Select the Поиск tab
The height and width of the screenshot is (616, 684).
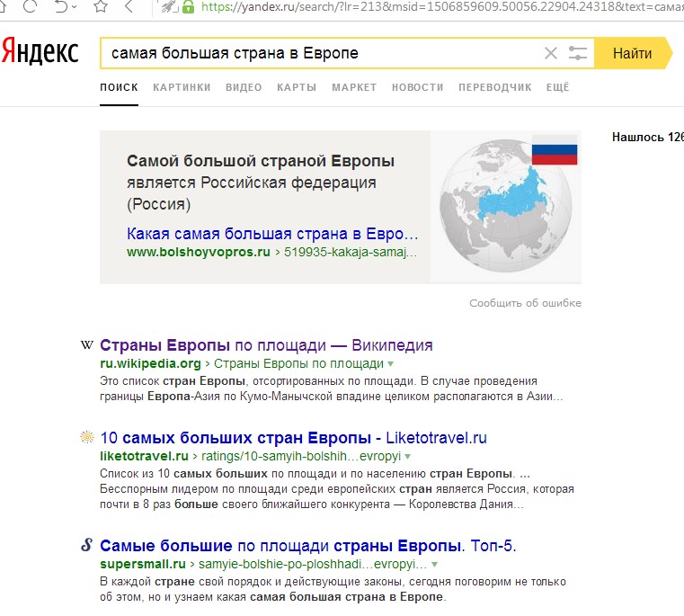pyautogui.click(x=119, y=87)
